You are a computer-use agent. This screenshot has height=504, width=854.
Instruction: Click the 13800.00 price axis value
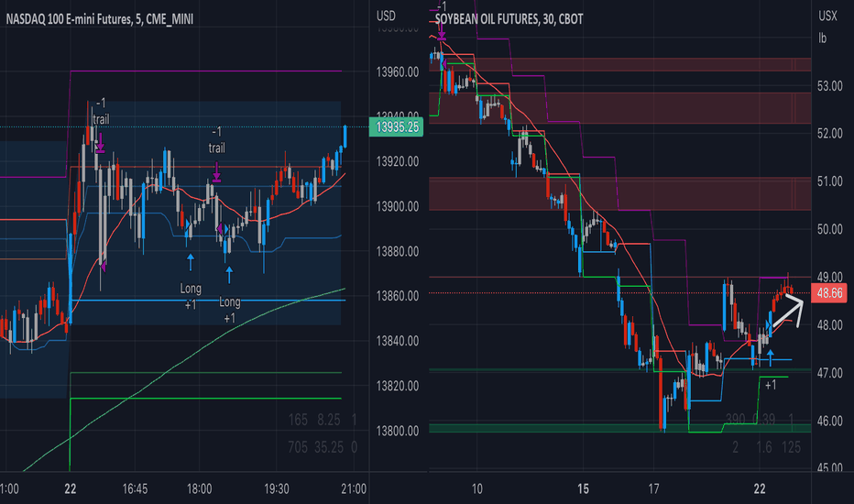point(397,431)
